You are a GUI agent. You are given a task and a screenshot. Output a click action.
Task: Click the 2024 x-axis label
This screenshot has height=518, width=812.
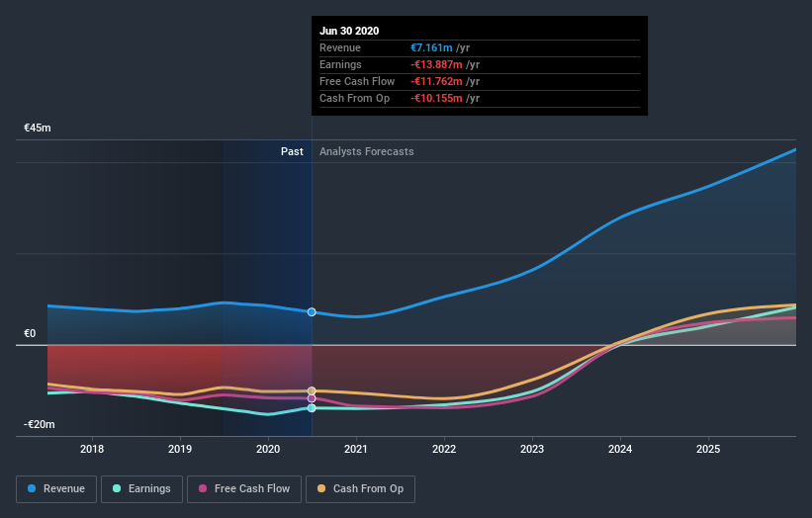coord(620,449)
